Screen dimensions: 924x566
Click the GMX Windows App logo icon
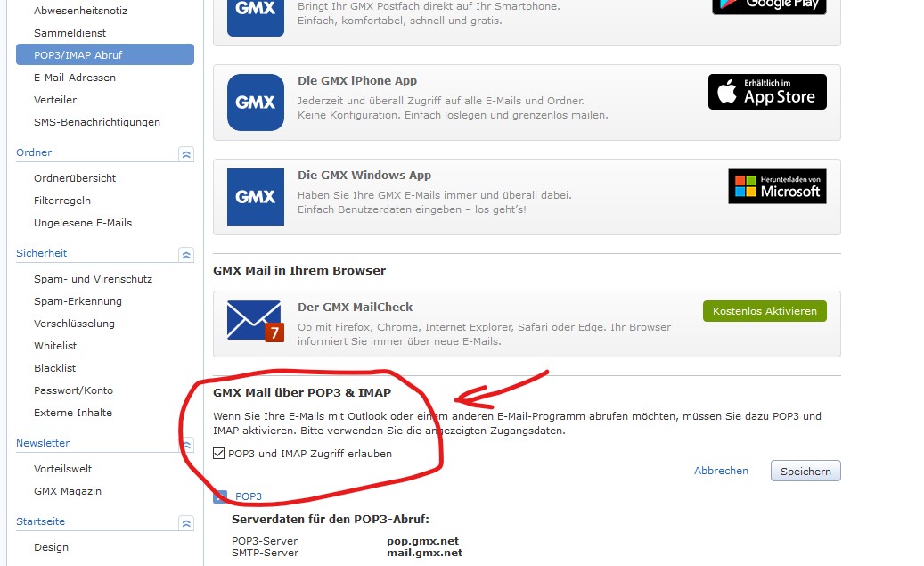(x=256, y=197)
